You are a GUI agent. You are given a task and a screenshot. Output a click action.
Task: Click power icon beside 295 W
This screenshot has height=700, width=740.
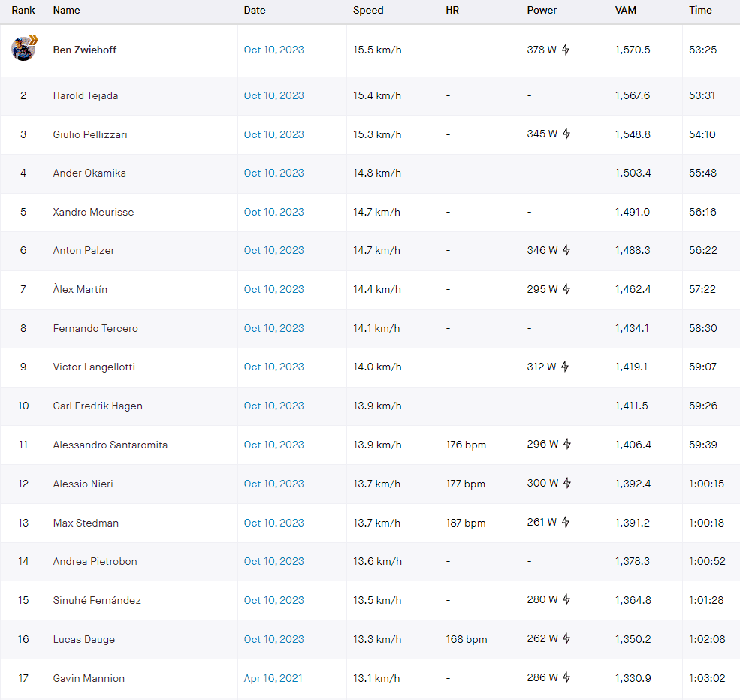click(x=566, y=289)
